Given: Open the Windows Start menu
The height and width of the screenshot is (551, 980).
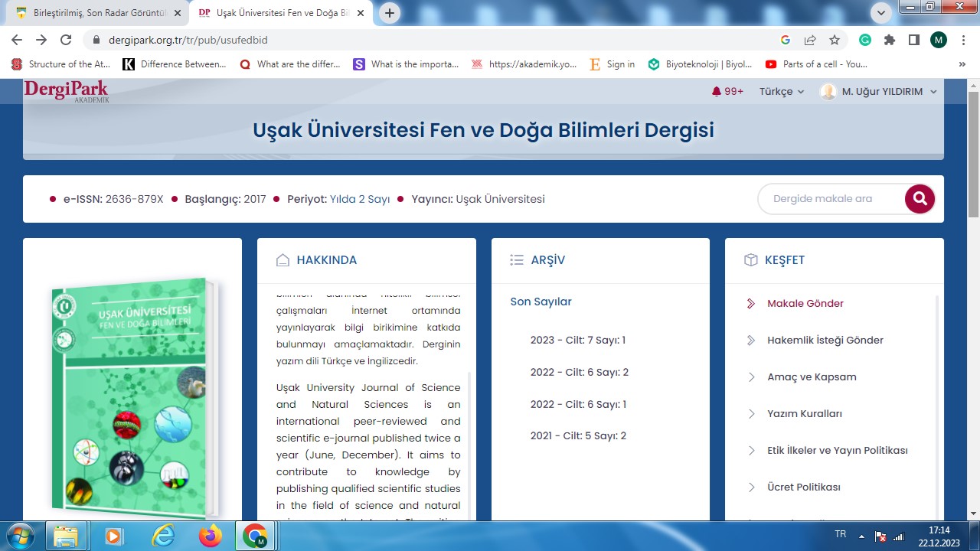Looking at the screenshot, I should tap(21, 536).
